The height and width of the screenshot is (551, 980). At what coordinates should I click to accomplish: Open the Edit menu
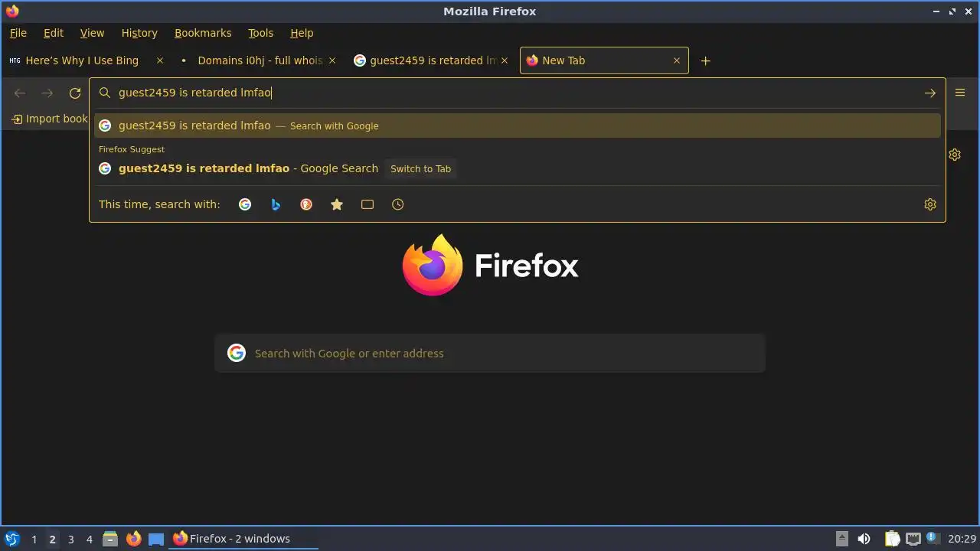(54, 33)
